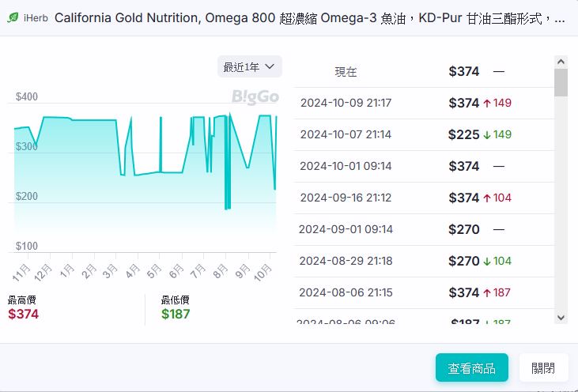Click the green down arrow for 2024-10-07
Image resolution: width=578 pixels, height=392 pixels.
(x=487, y=134)
